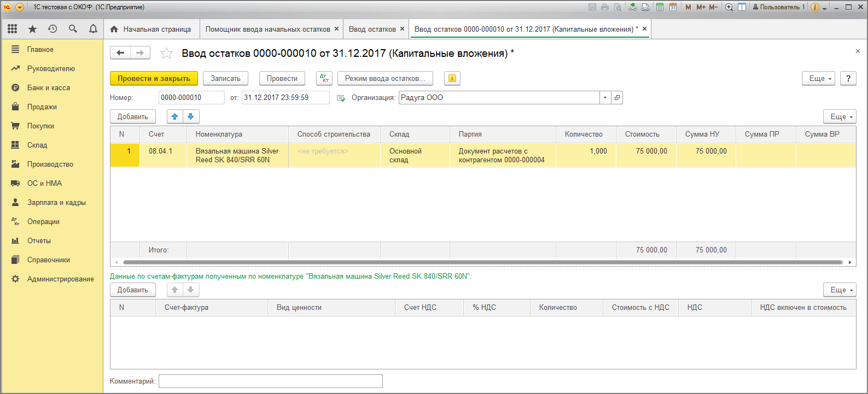Open Еще menu of invoices table
Viewport: 868px width, 394px height.
pyautogui.click(x=840, y=290)
